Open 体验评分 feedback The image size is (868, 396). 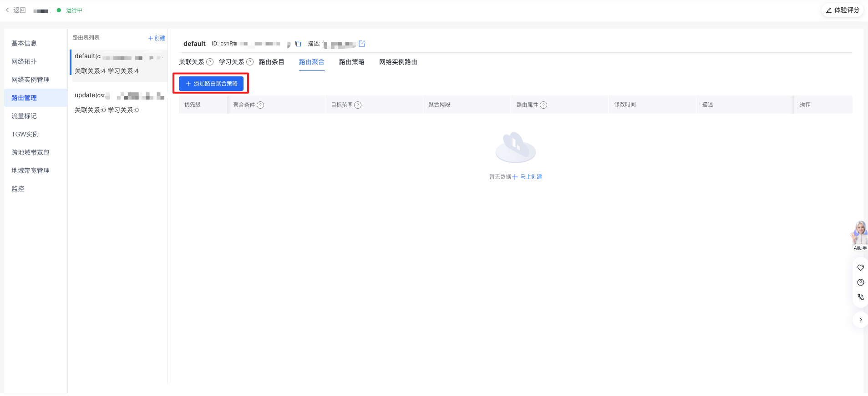coord(843,10)
